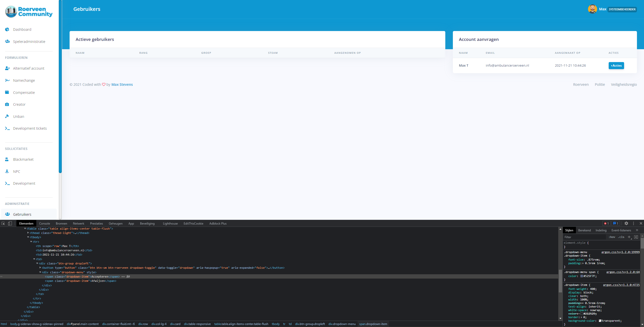Open argon.css line 19999 source link
Screen dimensions: 644x327
620,252
